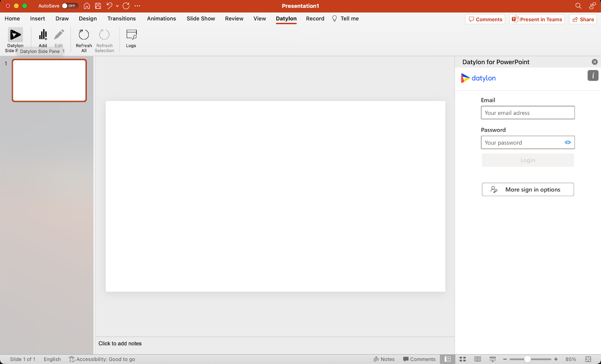Viewport: 601px width, 364px height.
Task: Open the Record tab
Action: (315, 18)
